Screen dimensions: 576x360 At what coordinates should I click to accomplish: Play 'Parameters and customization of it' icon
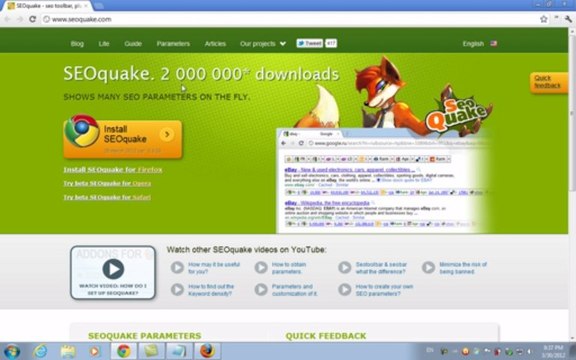tap(261, 289)
